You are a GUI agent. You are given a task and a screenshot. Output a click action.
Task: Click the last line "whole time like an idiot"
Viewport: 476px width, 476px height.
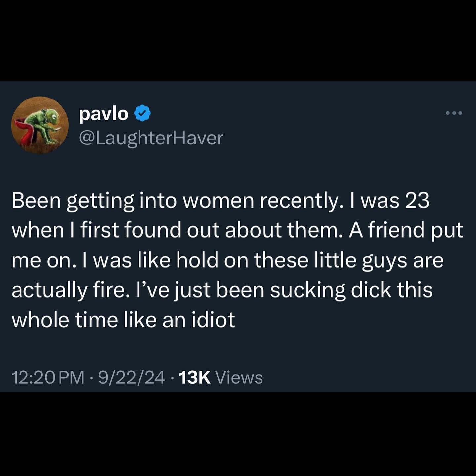(x=123, y=320)
